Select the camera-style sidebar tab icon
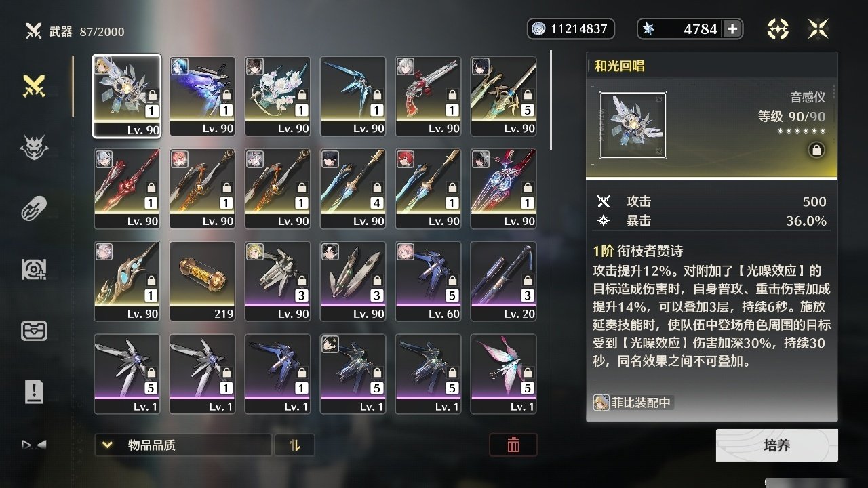The width and height of the screenshot is (868, 488). [x=34, y=269]
